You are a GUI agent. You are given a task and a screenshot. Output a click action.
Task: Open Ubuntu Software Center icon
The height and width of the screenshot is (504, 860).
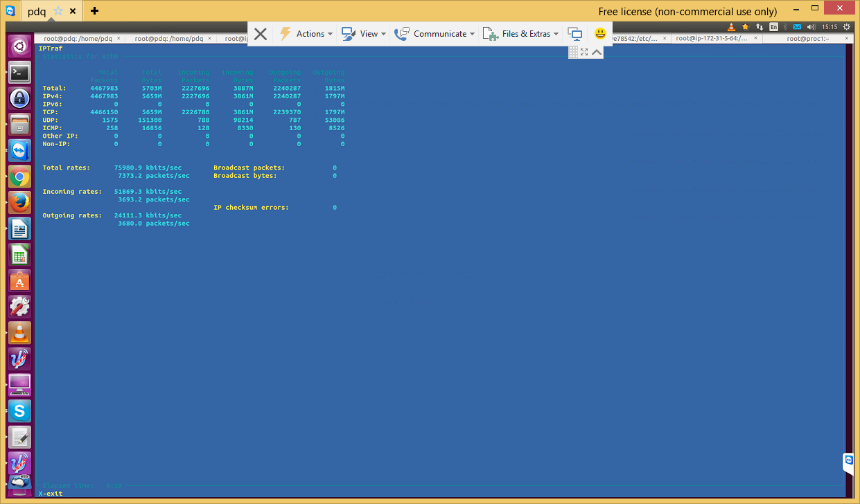[x=19, y=280]
